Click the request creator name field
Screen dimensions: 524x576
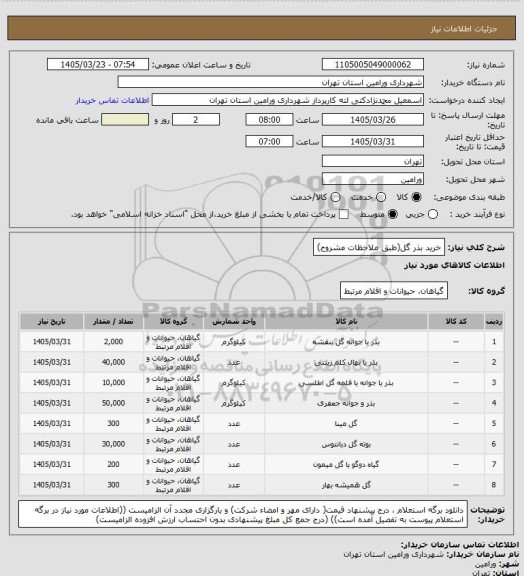(x=288, y=100)
